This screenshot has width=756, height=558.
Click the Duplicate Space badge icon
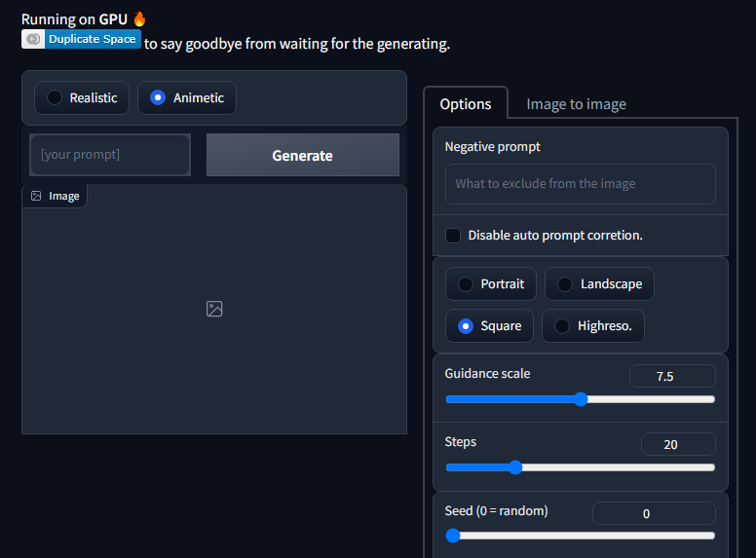(x=33, y=40)
